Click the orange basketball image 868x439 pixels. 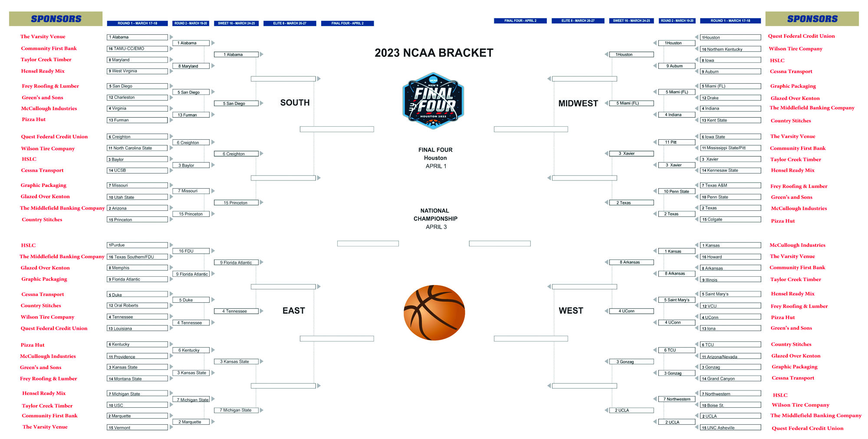pos(434,312)
